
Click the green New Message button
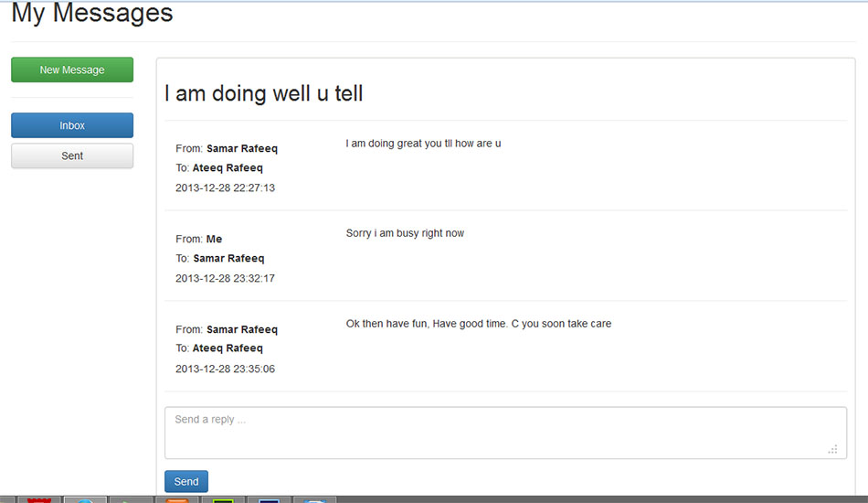(x=72, y=70)
